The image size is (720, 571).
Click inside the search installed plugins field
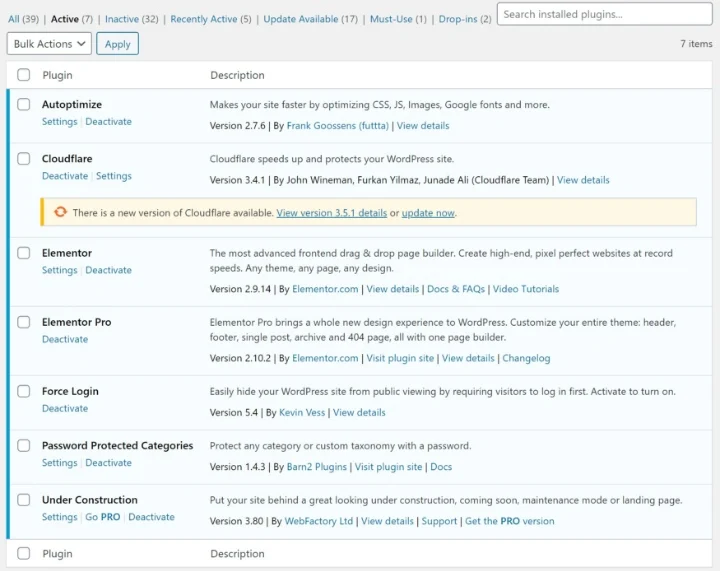604,14
